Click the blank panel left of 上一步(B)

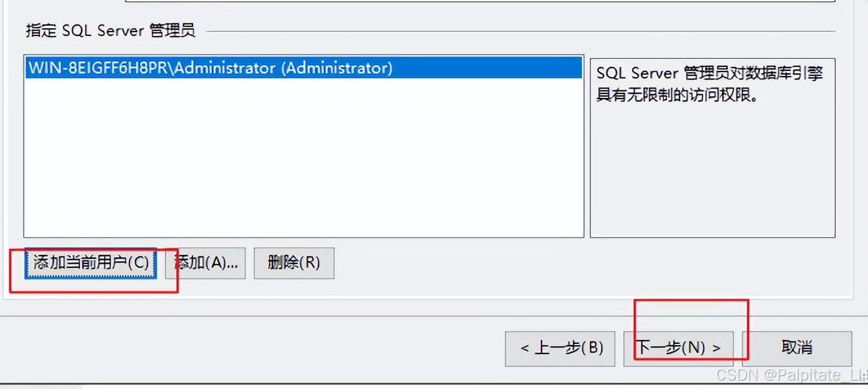point(322,348)
